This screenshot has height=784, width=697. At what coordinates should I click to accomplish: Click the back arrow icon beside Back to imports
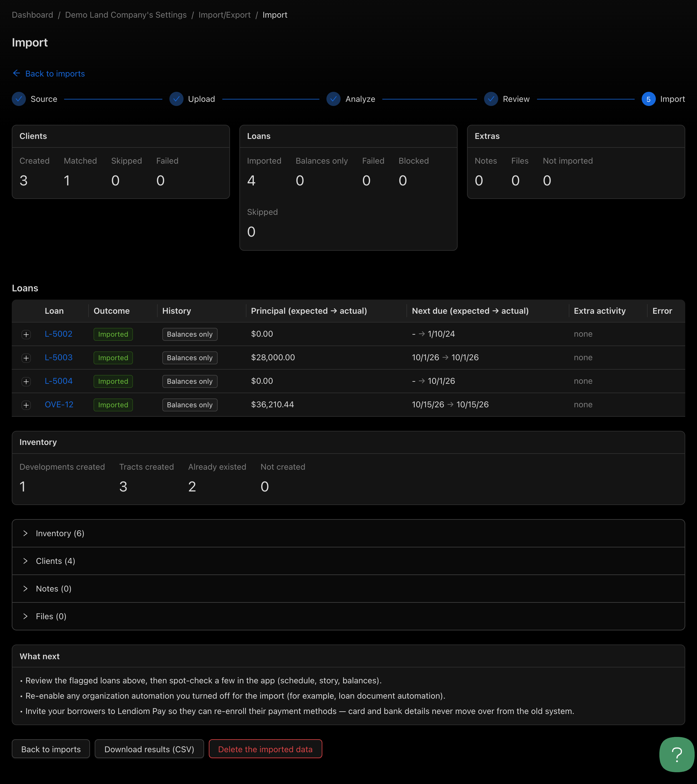16,73
